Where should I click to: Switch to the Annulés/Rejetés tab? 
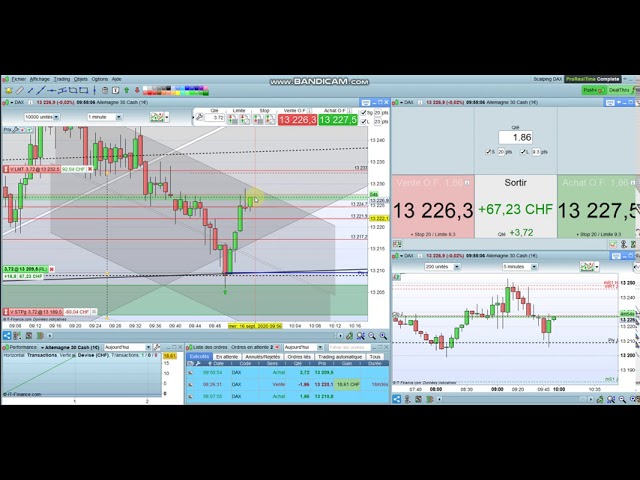coord(263,357)
